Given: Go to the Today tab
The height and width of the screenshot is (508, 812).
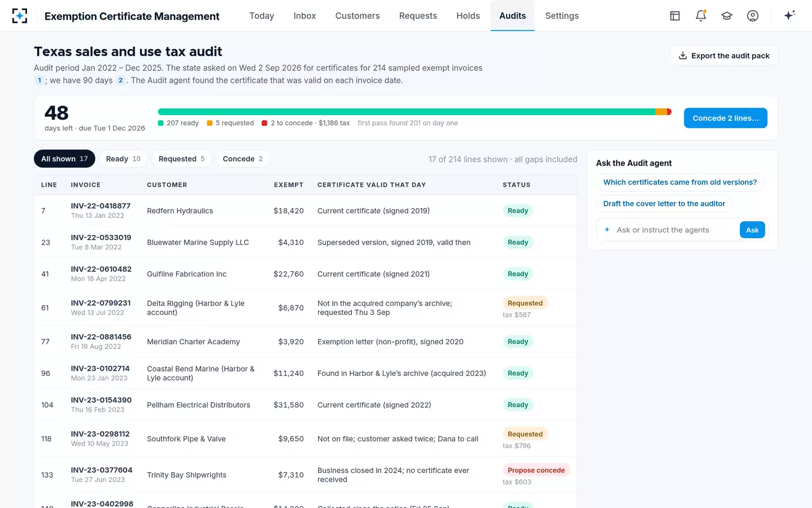Looking at the screenshot, I should (262, 16).
